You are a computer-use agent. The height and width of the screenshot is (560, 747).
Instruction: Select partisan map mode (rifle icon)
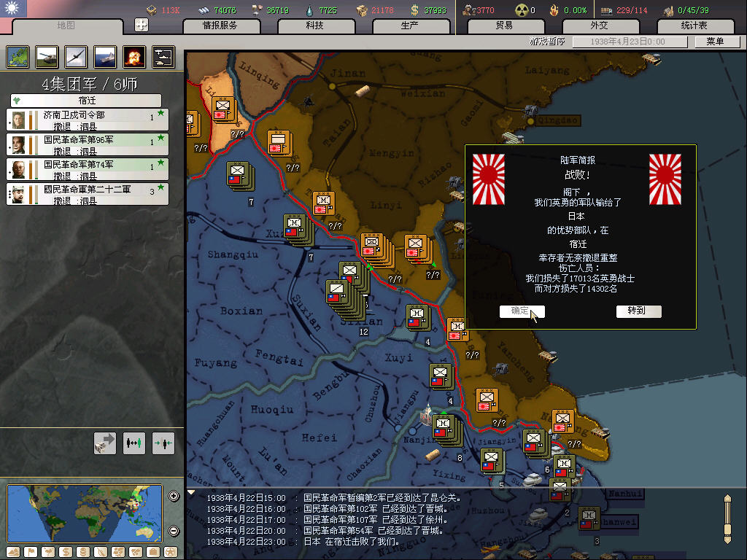point(101,553)
